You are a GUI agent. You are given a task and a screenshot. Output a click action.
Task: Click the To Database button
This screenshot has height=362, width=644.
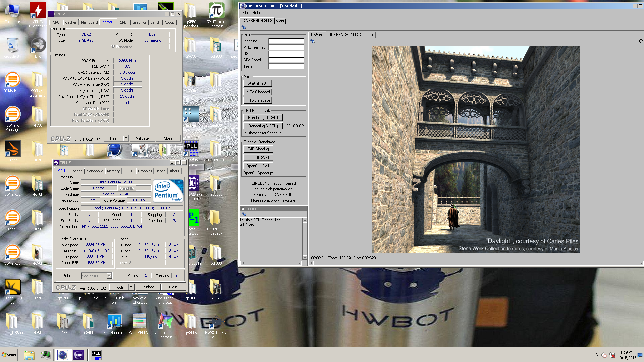pyautogui.click(x=258, y=100)
